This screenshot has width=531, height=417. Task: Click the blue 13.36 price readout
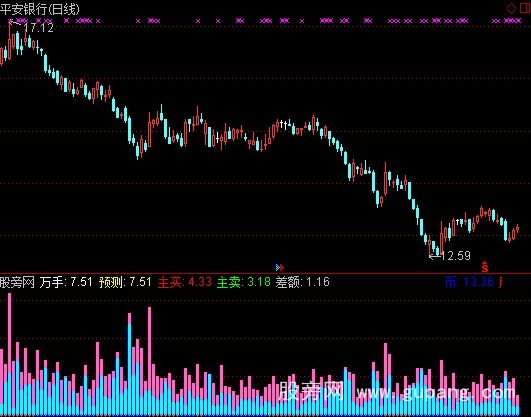click(479, 282)
